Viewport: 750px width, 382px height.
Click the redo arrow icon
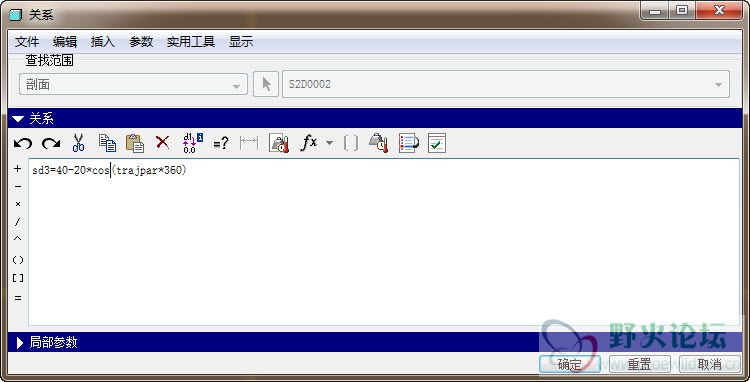click(51, 143)
